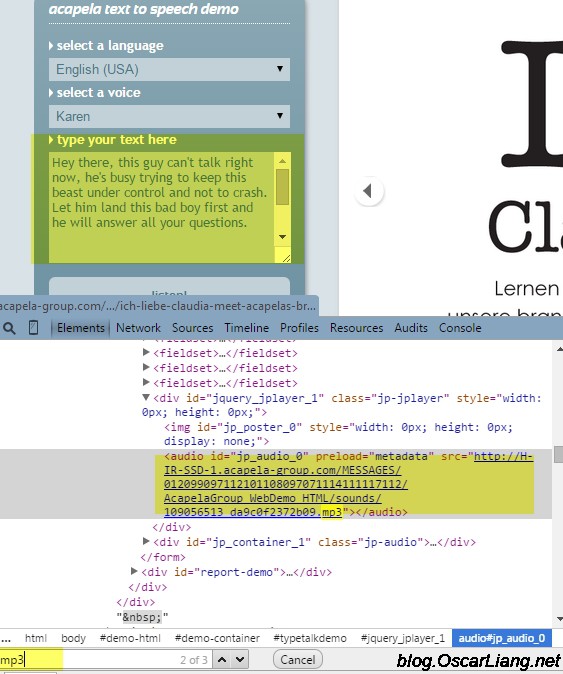
Task: Click the textarea scroll down arrow
Action: point(282,237)
